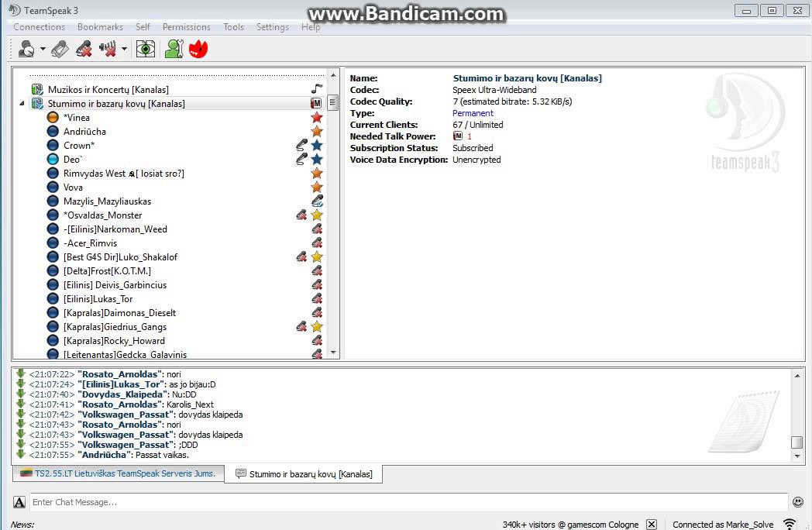Screen dimensions: 812x530
Task: Open the Help menu
Action: click(x=311, y=27)
